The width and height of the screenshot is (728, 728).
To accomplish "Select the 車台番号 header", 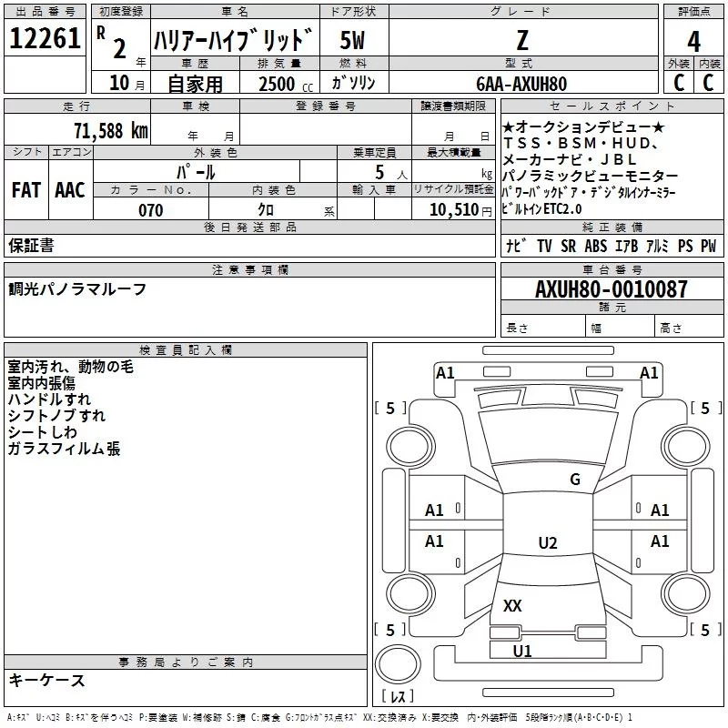I will click(612, 269).
